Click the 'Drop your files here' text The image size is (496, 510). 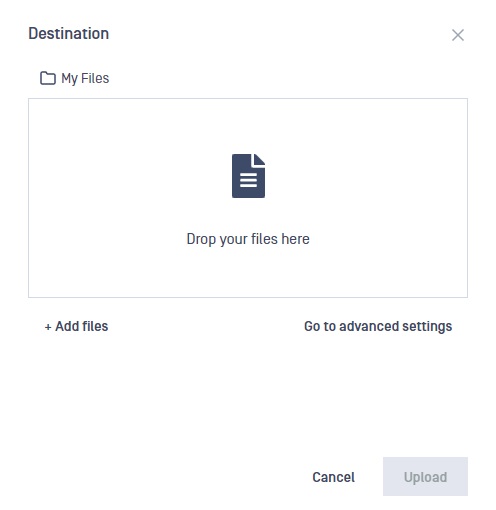[x=248, y=239]
